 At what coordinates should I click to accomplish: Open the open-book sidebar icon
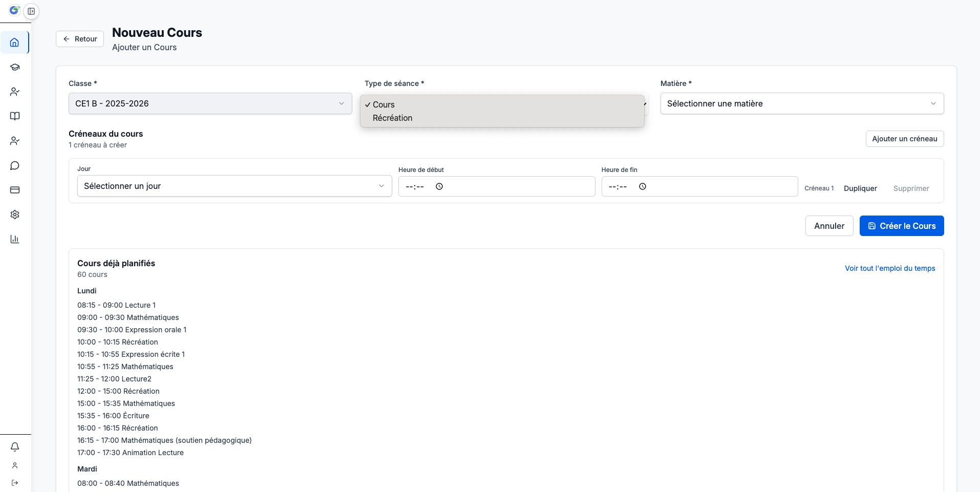click(15, 116)
